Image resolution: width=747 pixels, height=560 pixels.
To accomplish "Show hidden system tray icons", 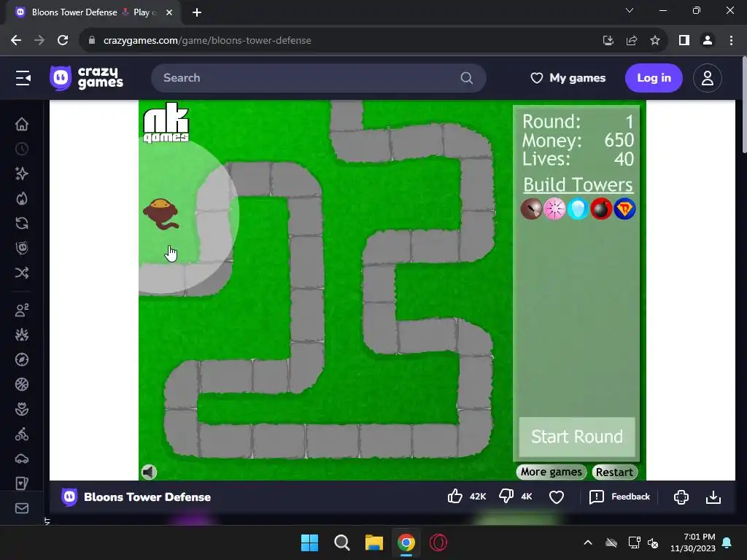I will pyautogui.click(x=588, y=542).
